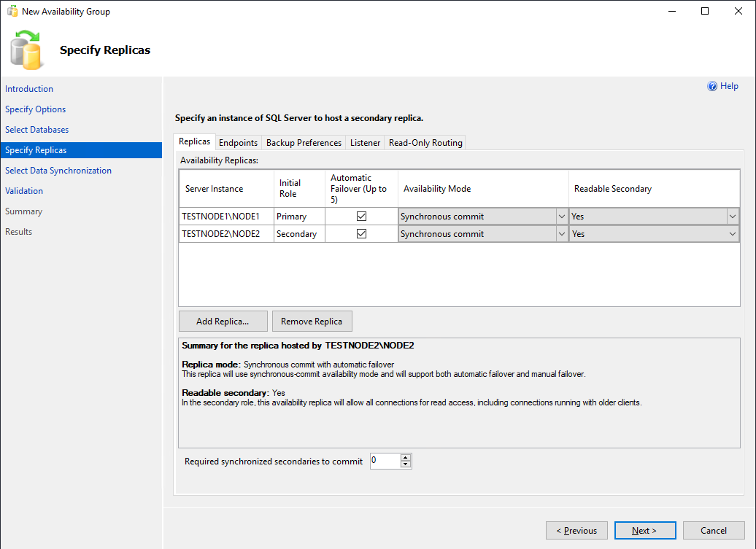Select the TESTNODE1\NODE1 server instance cell

[227, 217]
